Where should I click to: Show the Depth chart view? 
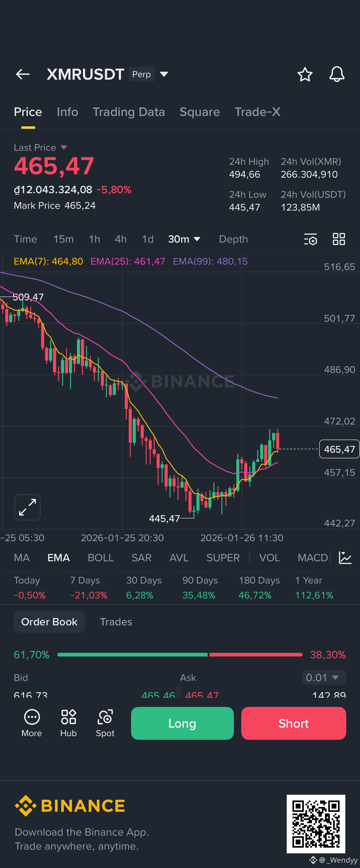(x=233, y=239)
